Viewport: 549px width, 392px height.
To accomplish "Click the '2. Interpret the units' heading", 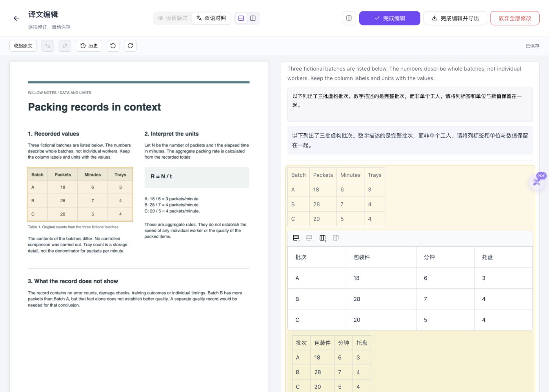I will [171, 134].
